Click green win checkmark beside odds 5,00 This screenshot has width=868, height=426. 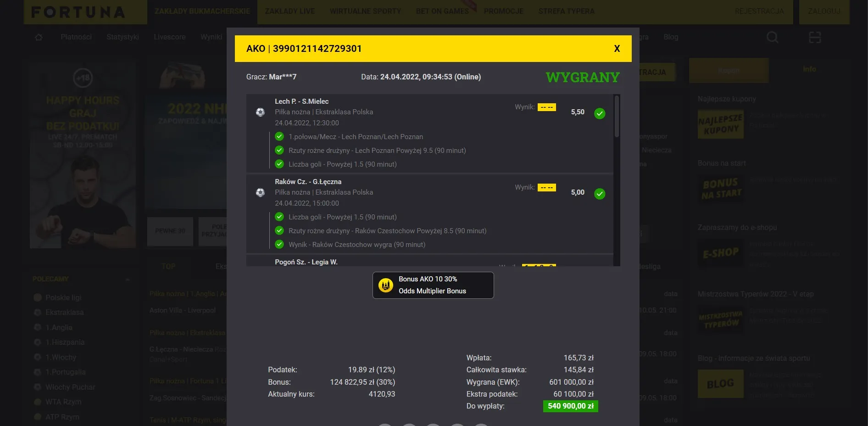point(600,194)
